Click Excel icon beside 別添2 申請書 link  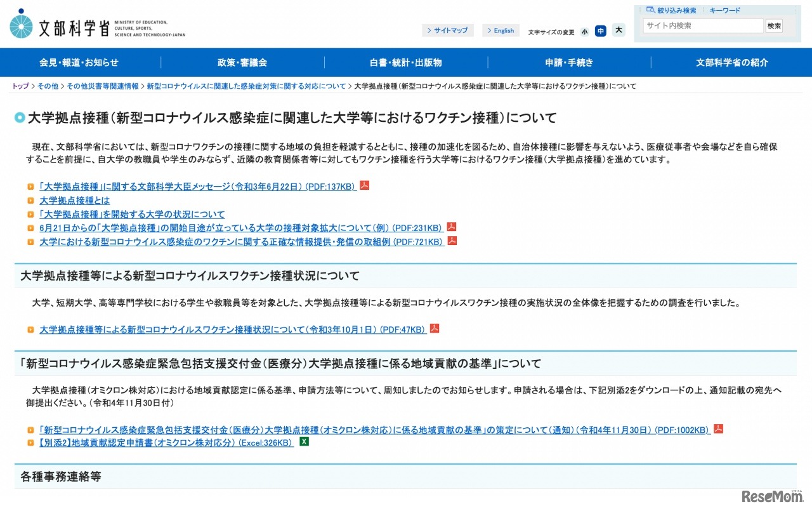(303, 442)
